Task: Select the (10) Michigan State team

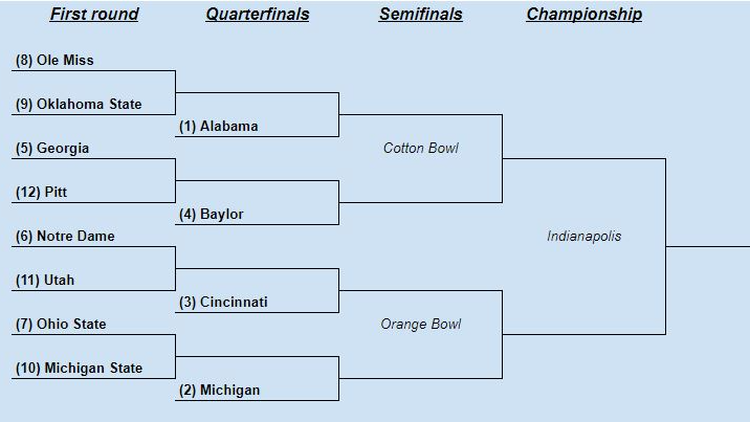Action: pyautogui.click(x=78, y=368)
